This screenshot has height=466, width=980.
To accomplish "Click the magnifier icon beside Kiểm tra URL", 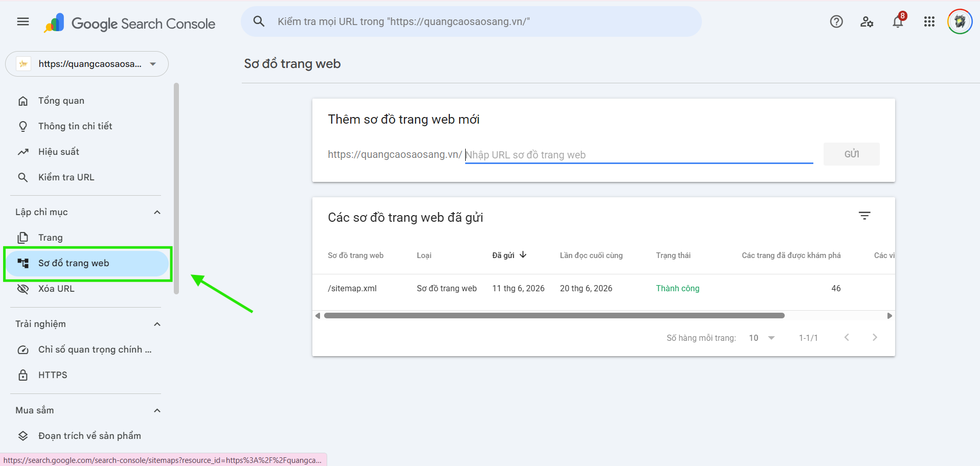I will (x=23, y=177).
